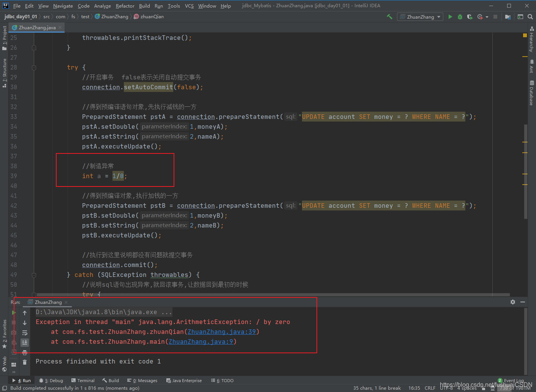Click the src breadcrumb
Screen dimensions: 536x392
click(46, 17)
